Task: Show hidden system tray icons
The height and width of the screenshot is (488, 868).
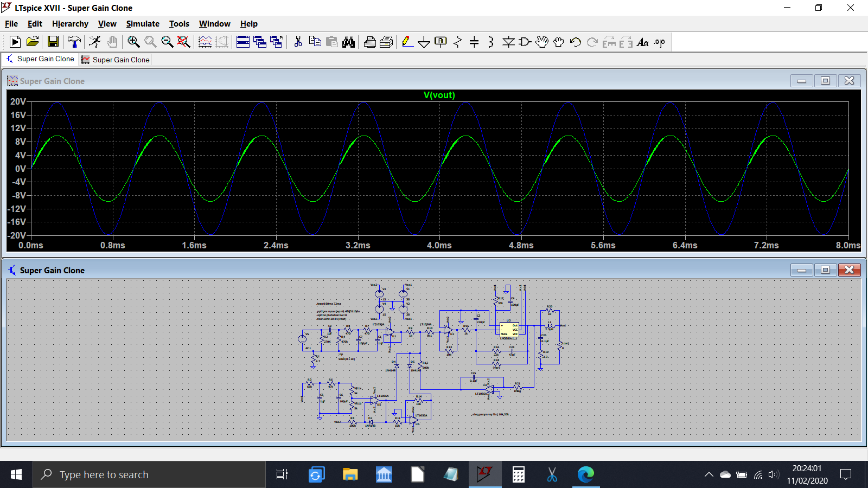Action: pyautogui.click(x=709, y=474)
